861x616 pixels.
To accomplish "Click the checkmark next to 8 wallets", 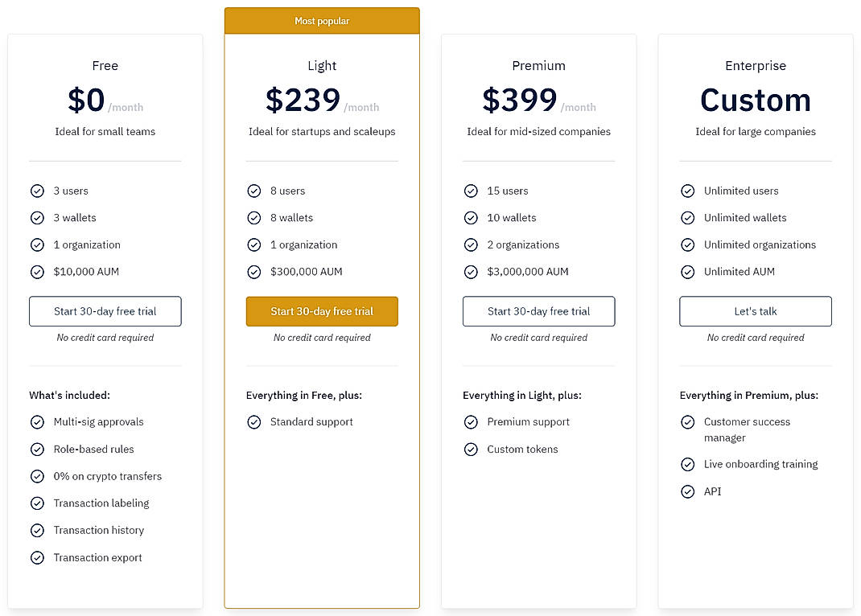I will (x=254, y=218).
